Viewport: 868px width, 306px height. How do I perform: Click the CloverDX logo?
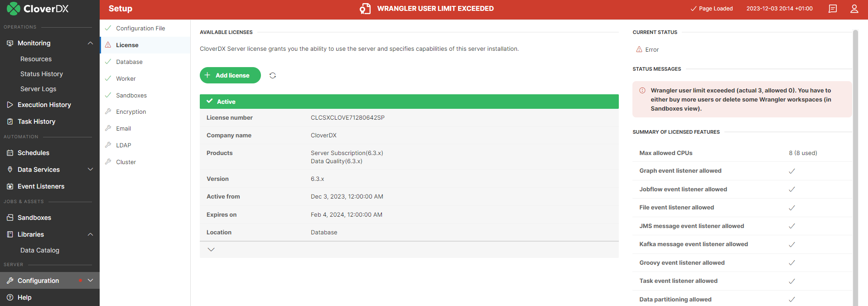coord(38,9)
